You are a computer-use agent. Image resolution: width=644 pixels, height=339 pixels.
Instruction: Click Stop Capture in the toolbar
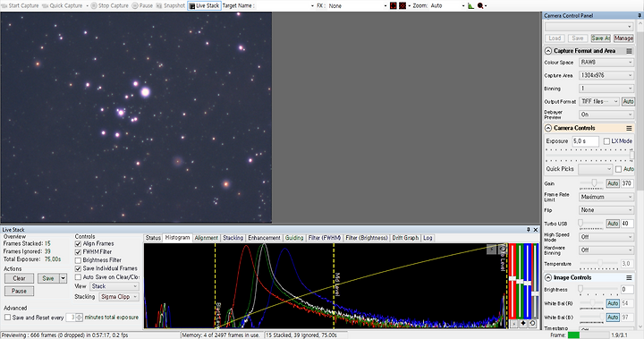(109, 5)
